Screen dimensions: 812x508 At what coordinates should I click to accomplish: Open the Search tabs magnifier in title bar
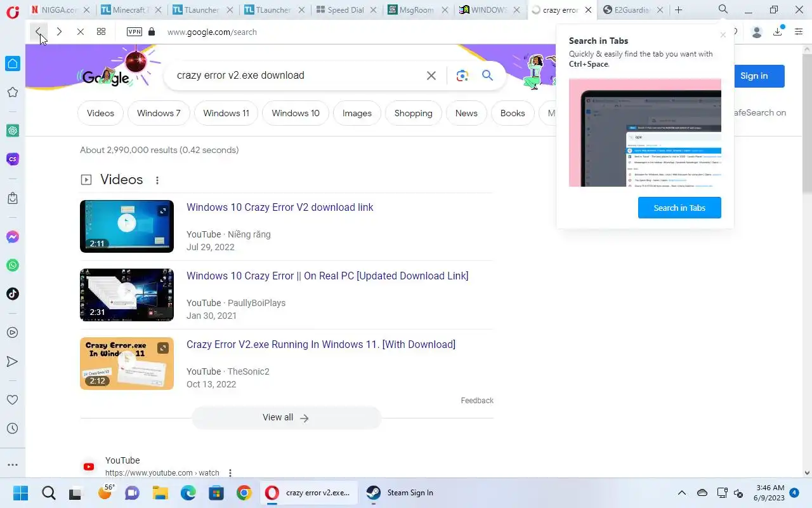pyautogui.click(x=723, y=10)
